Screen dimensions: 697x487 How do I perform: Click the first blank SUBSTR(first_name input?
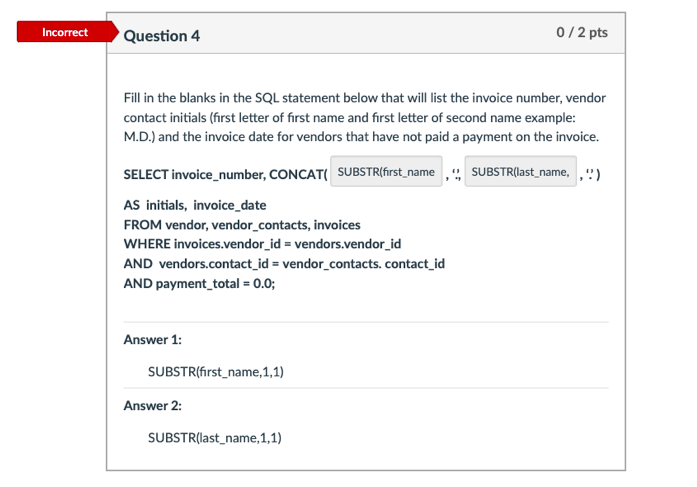(x=386, y=172)
